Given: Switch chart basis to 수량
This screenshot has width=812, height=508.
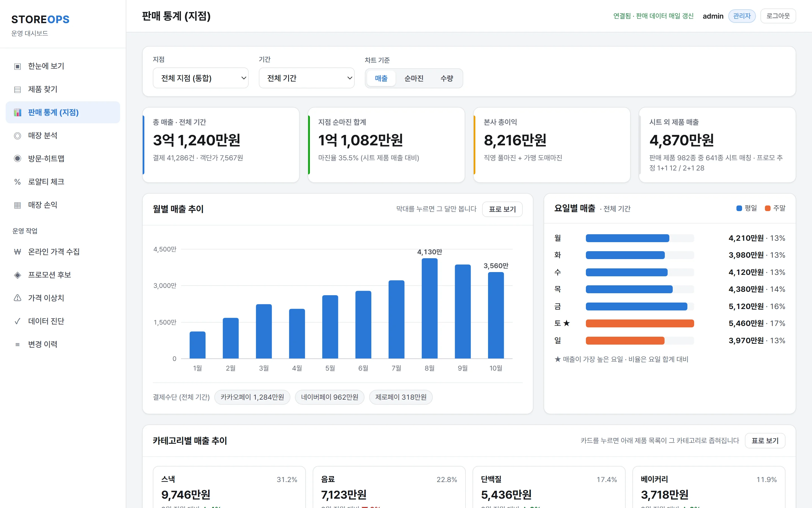Looking at the screenshot, I should (447, 78).
